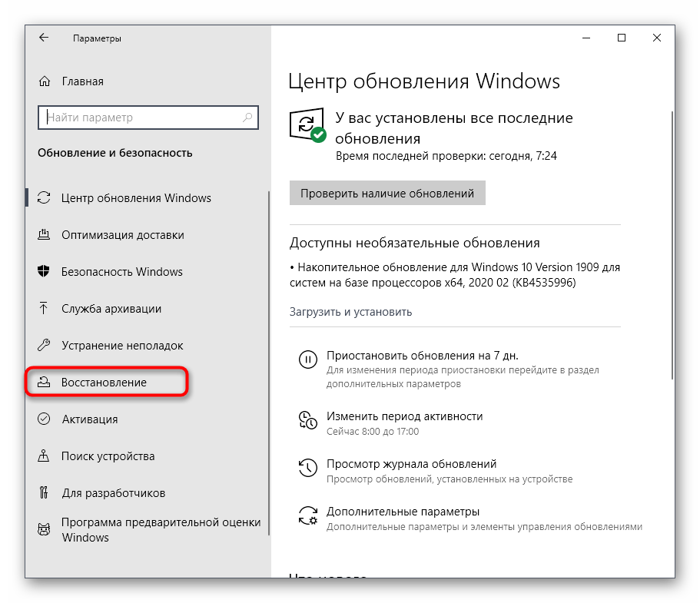Click the Insider Program cat icon
This screenshot has height=603, width=700.
44,529
